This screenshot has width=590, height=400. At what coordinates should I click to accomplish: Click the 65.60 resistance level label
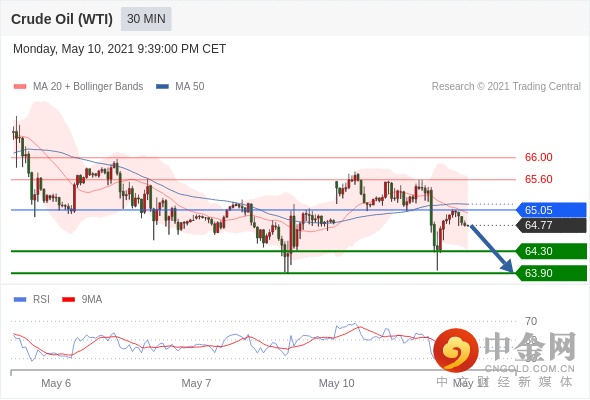coord(538,179)
